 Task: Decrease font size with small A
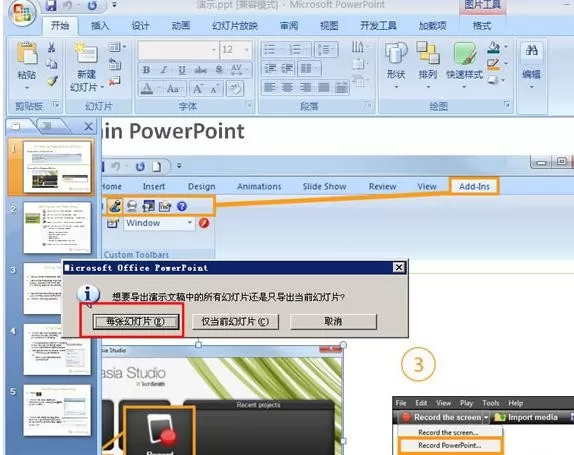pos(215,88)
